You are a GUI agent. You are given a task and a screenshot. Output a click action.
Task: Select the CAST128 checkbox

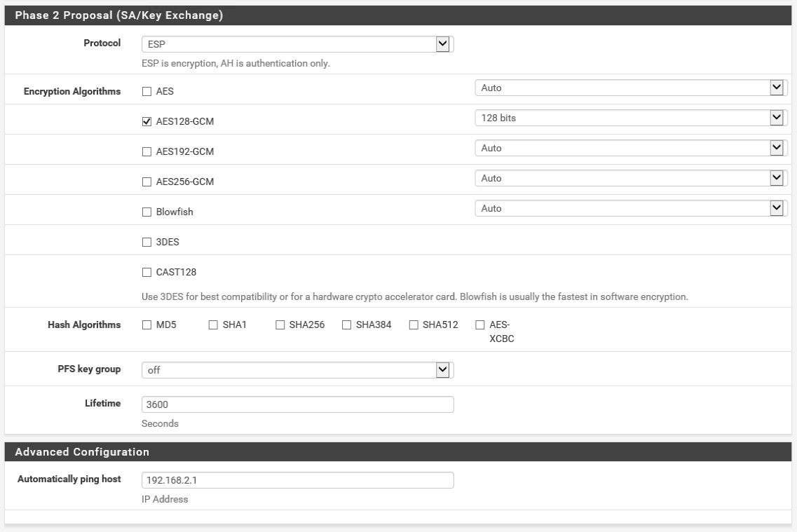pos(147,272)
